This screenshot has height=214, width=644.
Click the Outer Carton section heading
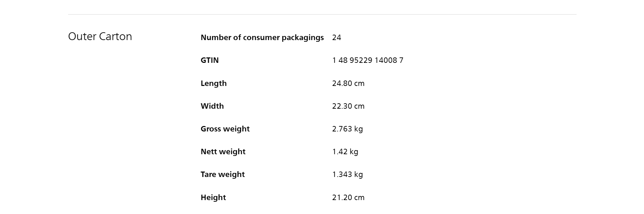coord(100,36)
